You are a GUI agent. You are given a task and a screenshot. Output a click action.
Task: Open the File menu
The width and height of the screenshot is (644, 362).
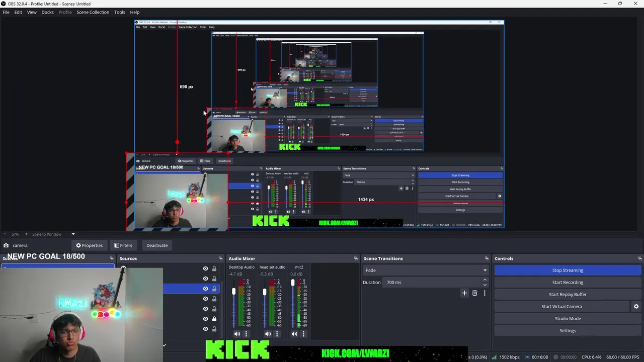pyautogui.click(x=6, y=12)
